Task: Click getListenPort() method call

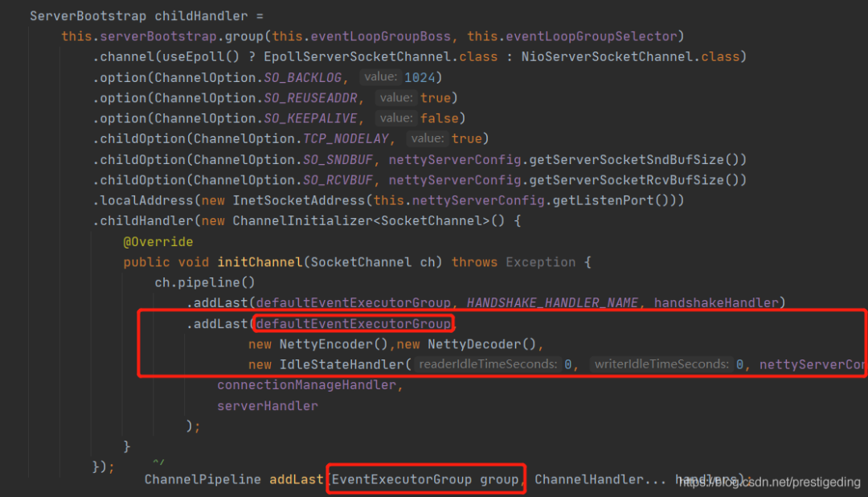Action: [611, 200]
